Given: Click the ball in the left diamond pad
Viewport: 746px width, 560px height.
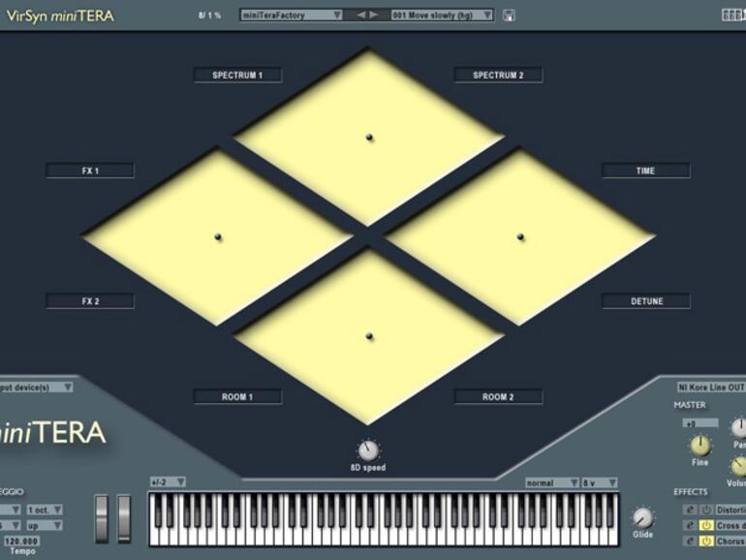Looking at the screenshot, I should [218, 236].
